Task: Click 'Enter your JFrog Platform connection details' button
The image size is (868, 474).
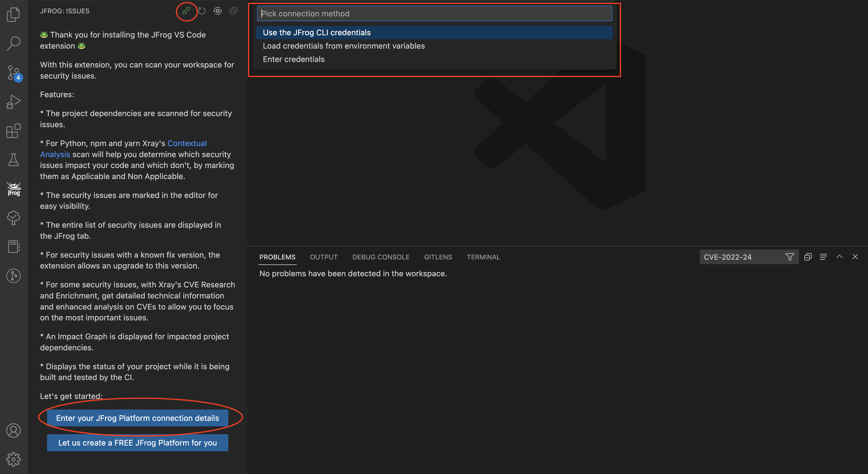Action: click(x=137, y=418)
